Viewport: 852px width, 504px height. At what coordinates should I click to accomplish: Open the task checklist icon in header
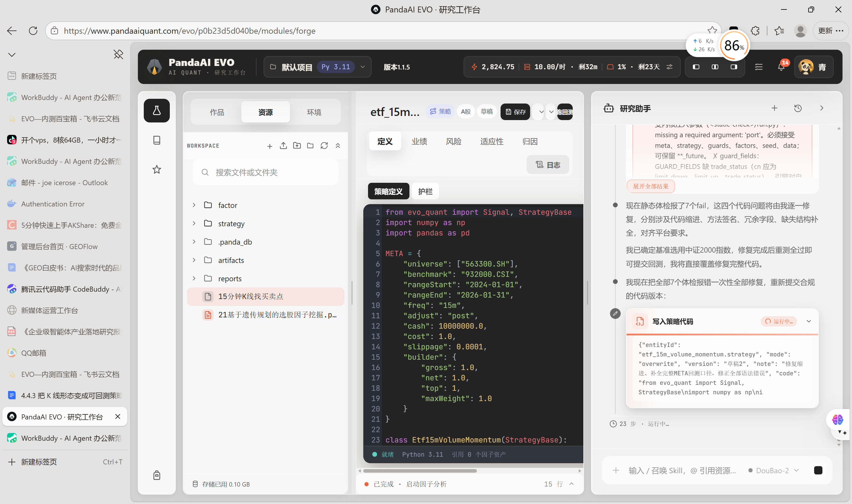tap(759, 67)
